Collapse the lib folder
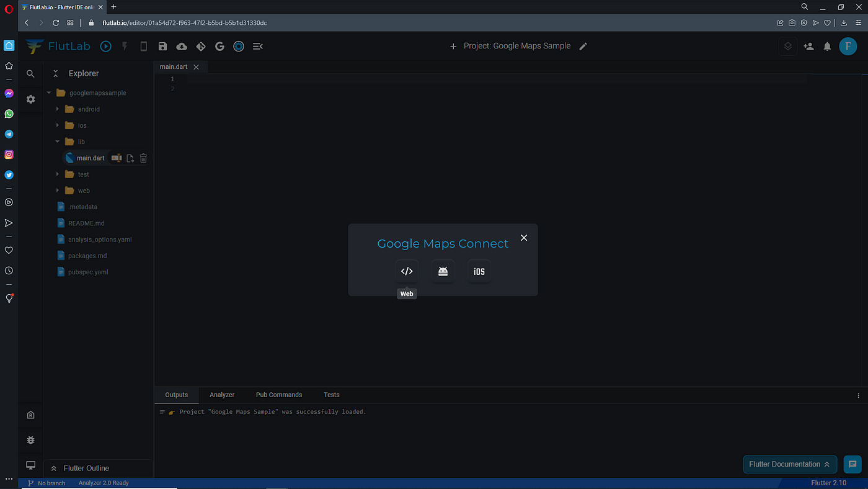 coord(58,141)
